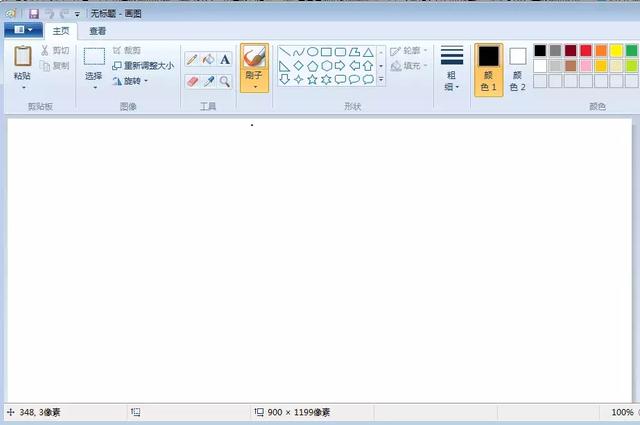Screen dimensions: 640x425
Task: Click the 重新调整大小 resize button
Action: 143,65
